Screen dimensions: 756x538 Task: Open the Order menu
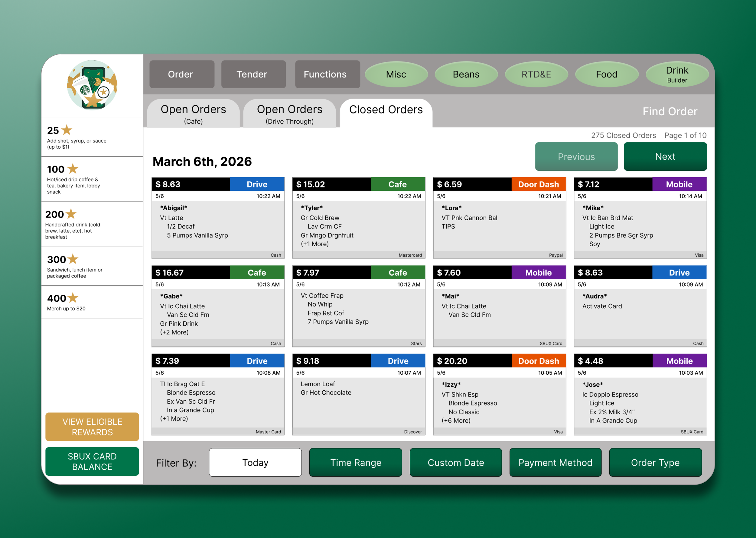point(182,74)
